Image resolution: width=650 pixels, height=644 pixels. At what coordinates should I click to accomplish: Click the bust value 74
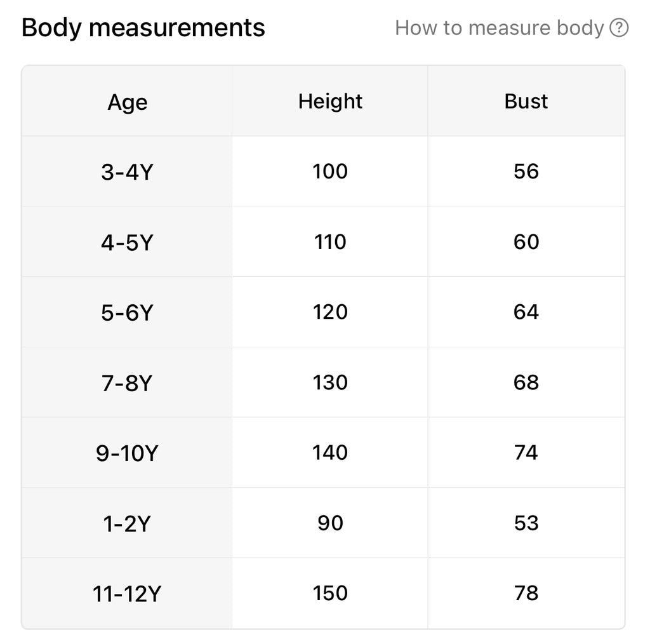pos(526,452)
